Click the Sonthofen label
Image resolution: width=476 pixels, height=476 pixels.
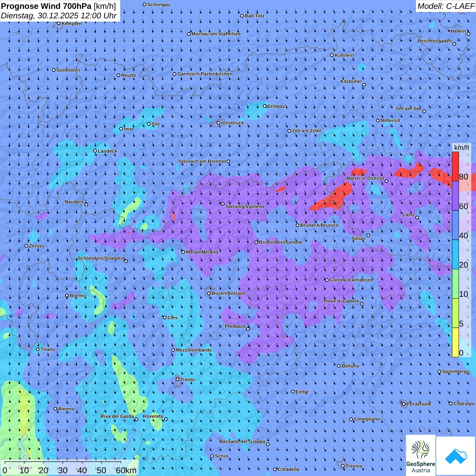point(68,70)
